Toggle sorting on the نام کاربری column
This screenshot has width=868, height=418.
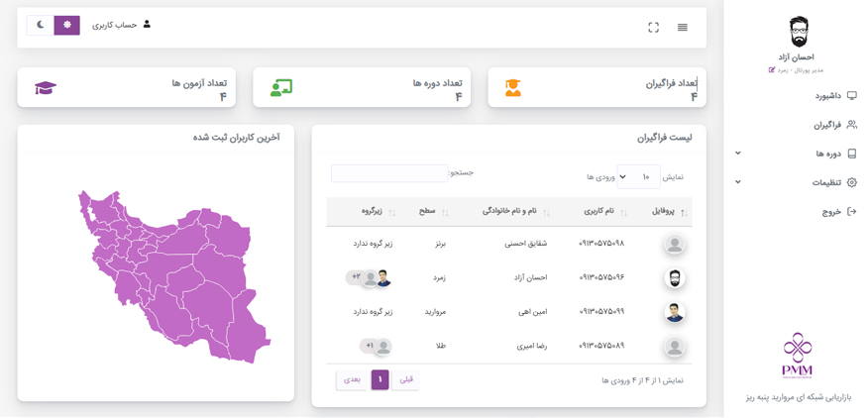point(597,212)
